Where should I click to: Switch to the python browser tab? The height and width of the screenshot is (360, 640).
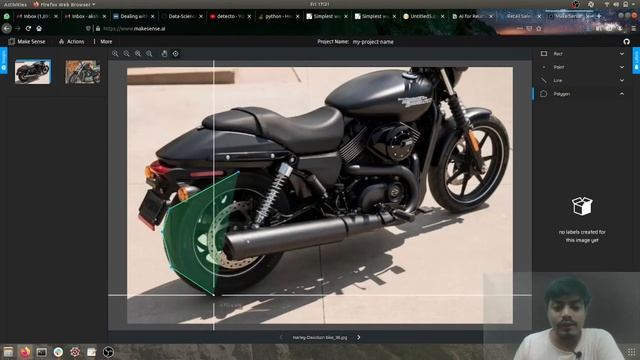click(278, 16)
